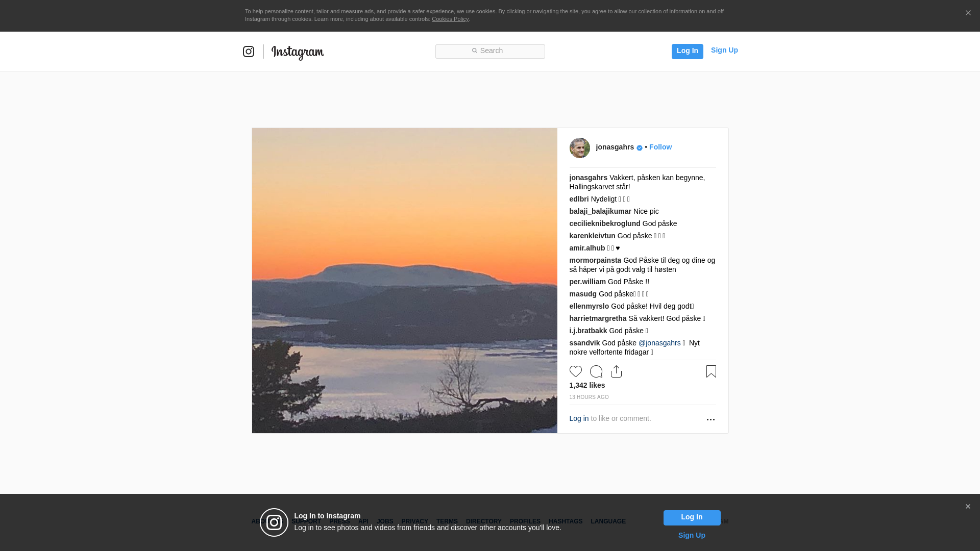This screenshot has height=551, width=980.
Task: Open jonasgahrs profile avatar
Action: pyautogui.click(x=579, y=148)
